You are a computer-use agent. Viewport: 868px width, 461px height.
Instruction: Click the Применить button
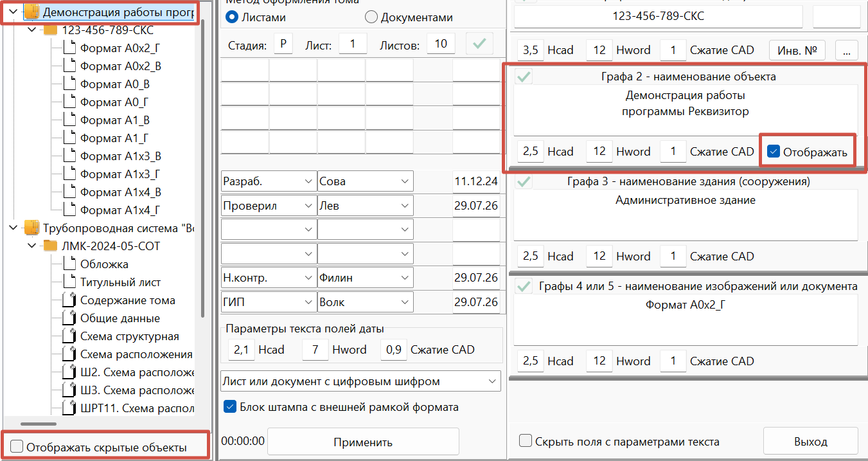[363, 442]
